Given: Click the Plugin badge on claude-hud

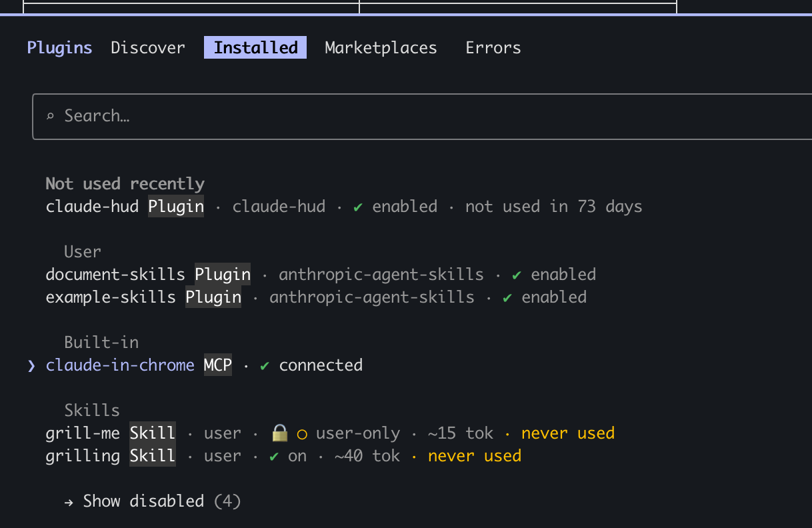Looking at the screenshot, I should coord(176,207).
